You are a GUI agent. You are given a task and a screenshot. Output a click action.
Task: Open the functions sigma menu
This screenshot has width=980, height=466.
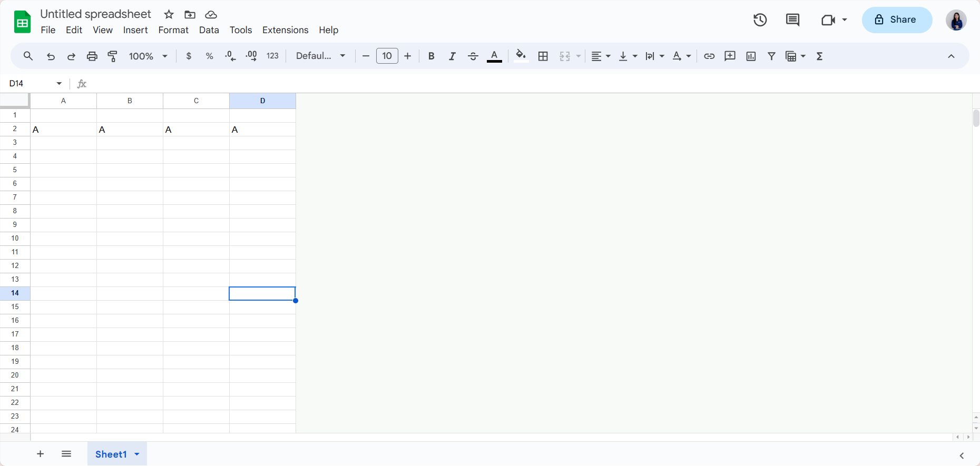pos(819,56)
